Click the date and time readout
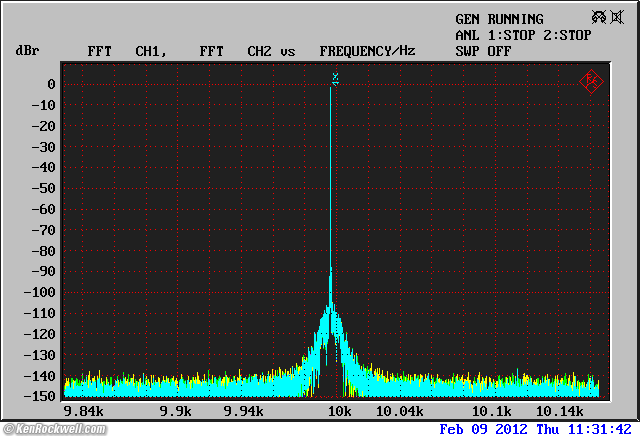 point(535,428)
